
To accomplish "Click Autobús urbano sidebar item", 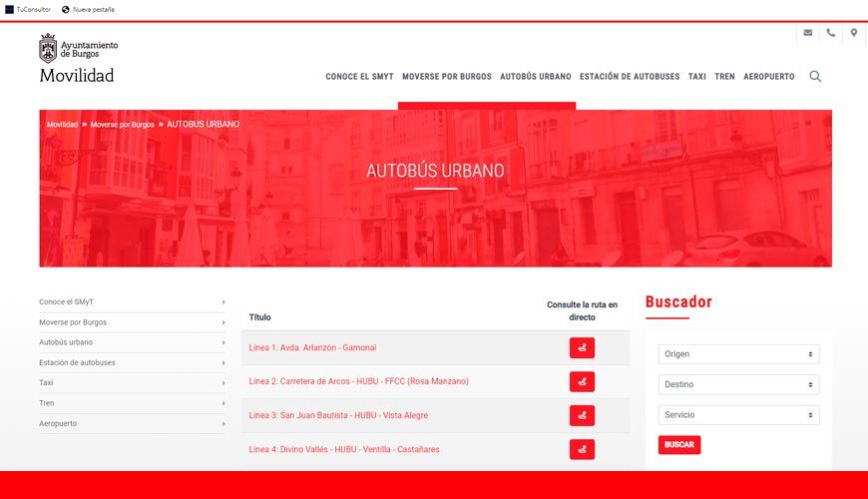I will pyautogui.click(x=66, y=342).
